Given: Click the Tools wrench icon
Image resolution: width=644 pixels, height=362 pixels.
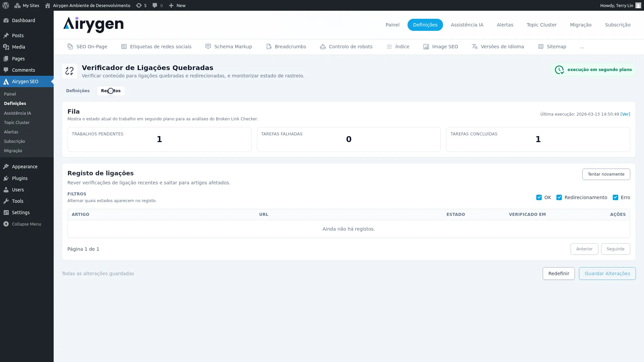Looking at the screenshot, I should tap(6, 201).
